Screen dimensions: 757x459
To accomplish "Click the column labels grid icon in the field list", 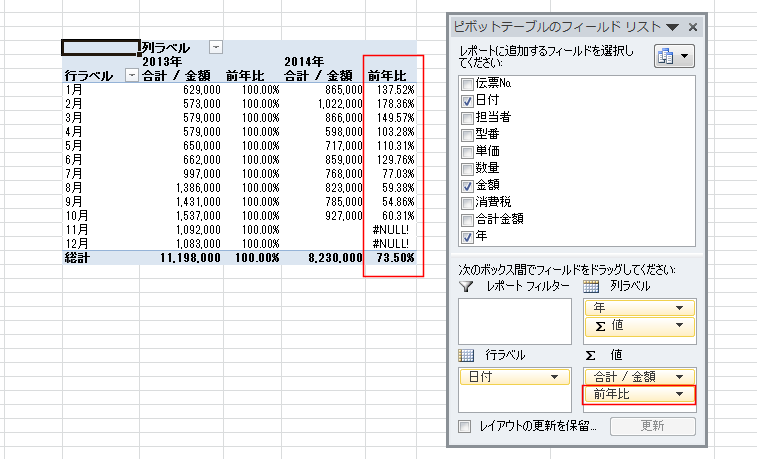I will coord(591,287).
